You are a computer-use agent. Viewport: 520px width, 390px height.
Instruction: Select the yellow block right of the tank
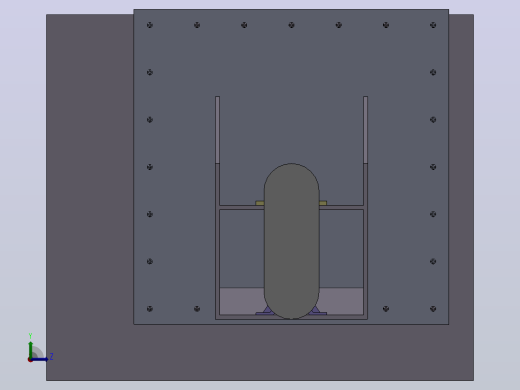pos(323,203)
